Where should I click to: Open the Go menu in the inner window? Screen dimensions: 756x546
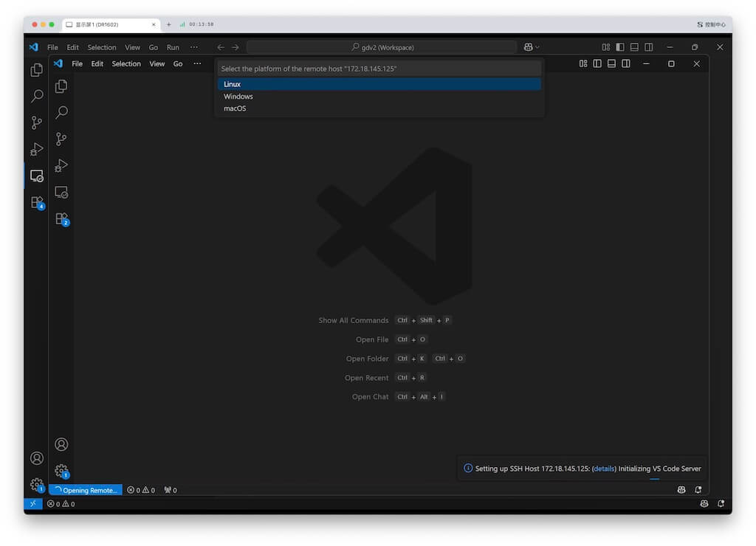(x=178, y=63)
